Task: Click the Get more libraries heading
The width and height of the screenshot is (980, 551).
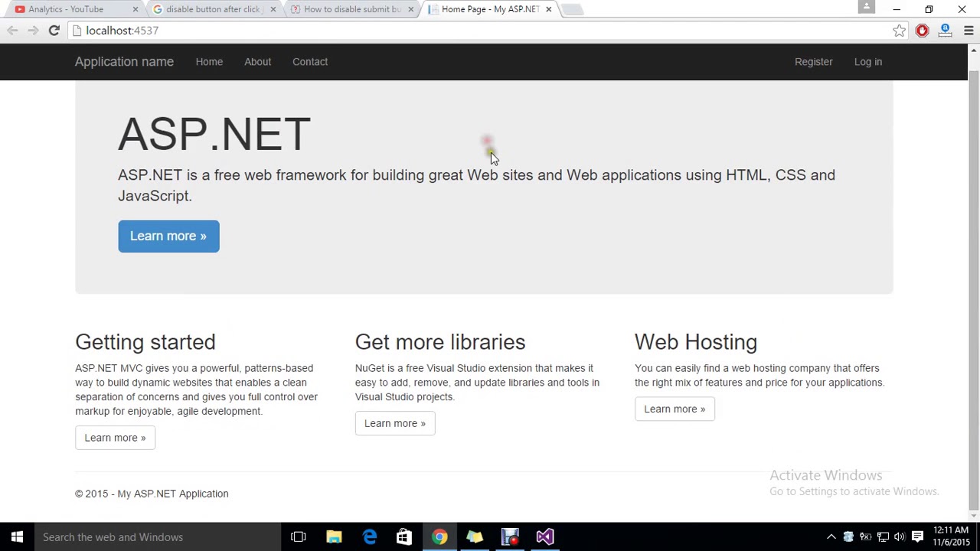Action: pos(440,342)
